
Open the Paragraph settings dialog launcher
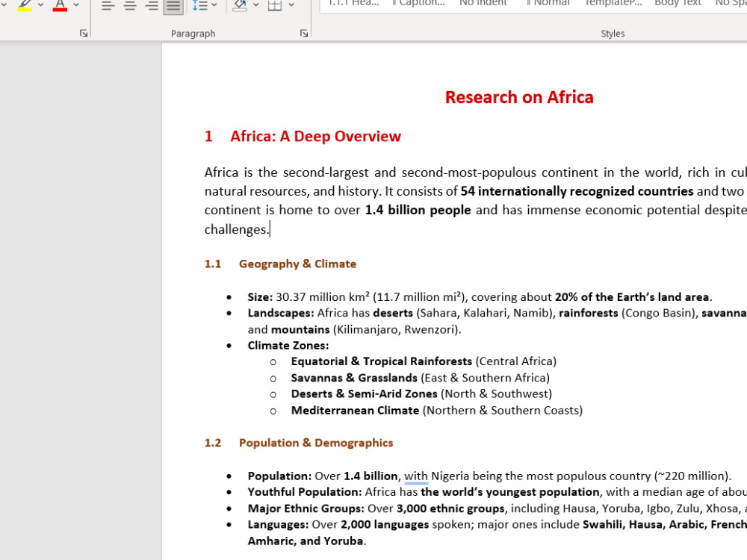(304, 34)
